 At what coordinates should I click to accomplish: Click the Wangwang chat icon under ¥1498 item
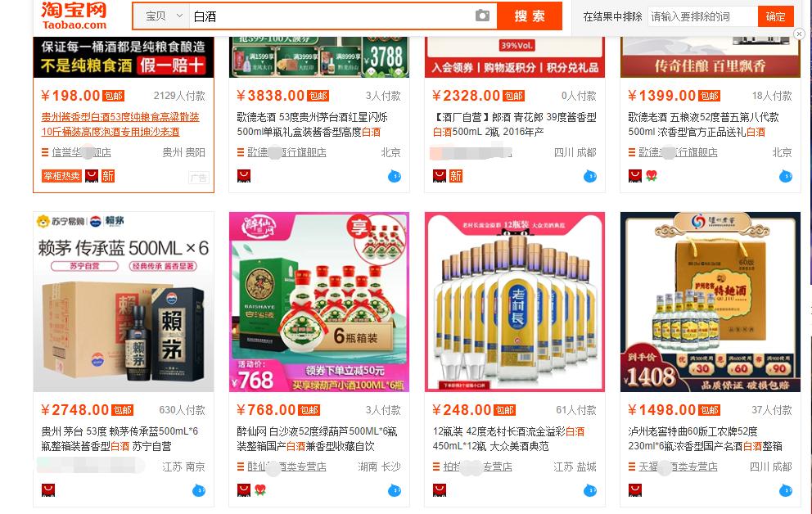786,491
